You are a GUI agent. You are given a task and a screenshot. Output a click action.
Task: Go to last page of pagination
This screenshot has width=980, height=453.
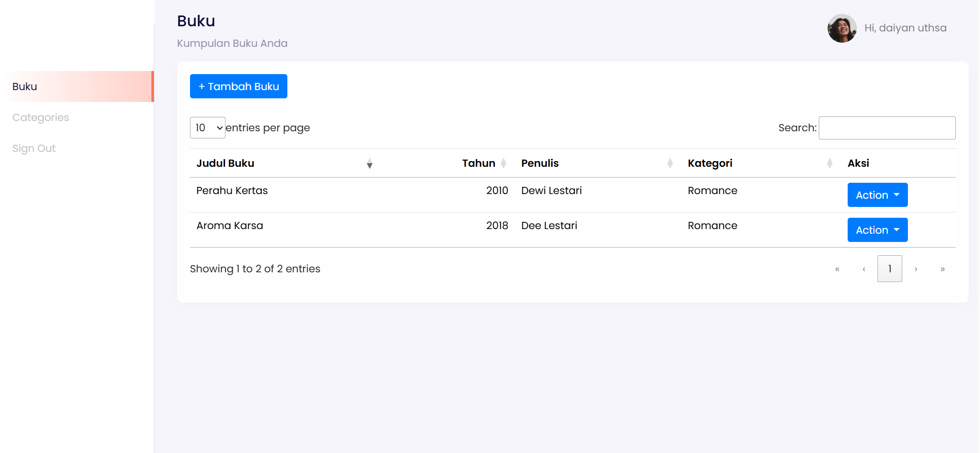(x=942, y=269)
